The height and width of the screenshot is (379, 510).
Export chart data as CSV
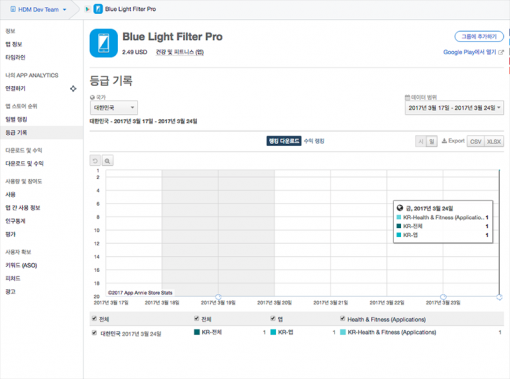[476, 141]
